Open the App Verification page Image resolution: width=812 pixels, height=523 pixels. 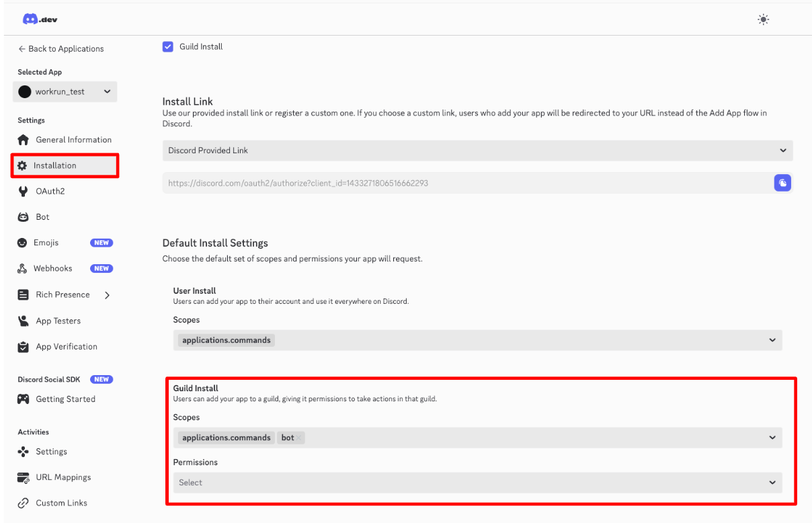click(66, 347)
